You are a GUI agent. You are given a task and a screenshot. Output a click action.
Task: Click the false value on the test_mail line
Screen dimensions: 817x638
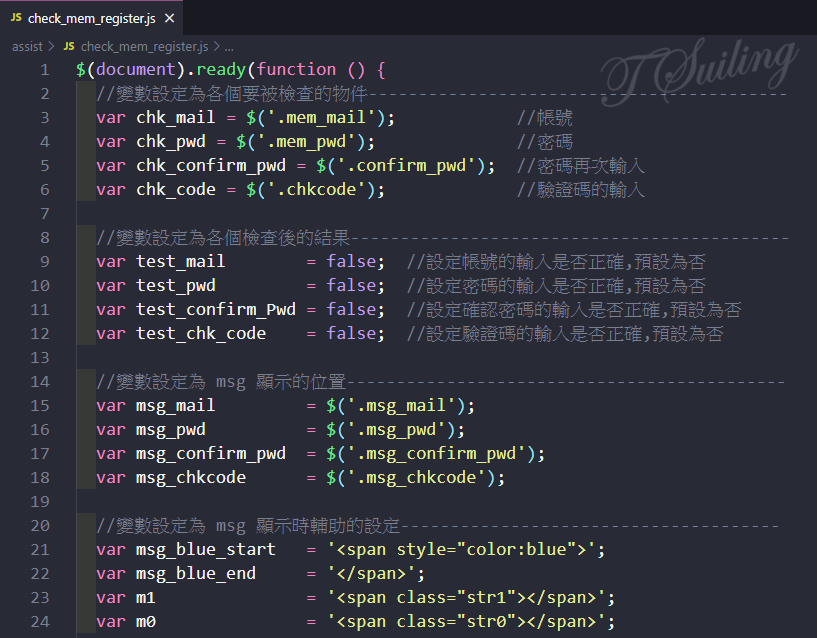coord(350,262)
